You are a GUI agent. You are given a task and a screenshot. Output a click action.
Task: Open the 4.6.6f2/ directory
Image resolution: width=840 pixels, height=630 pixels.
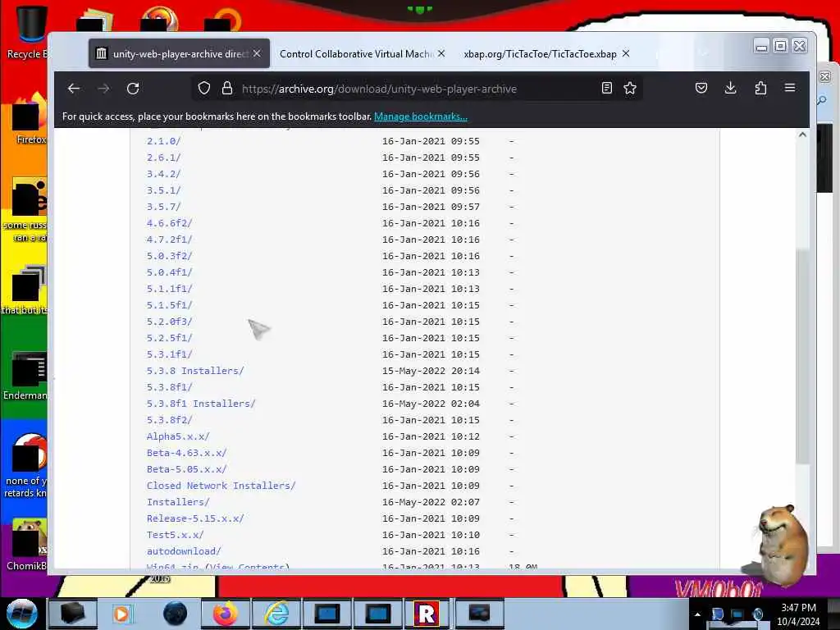pos(169,223)
